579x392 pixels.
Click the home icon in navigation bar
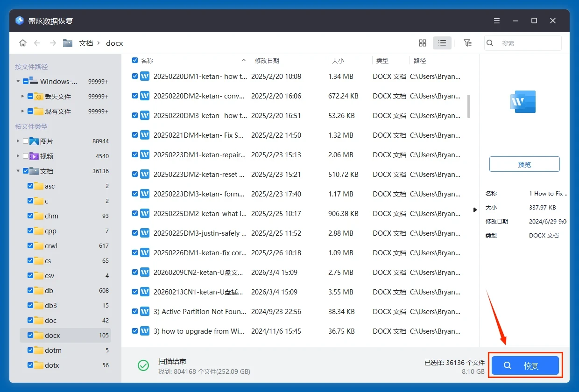(23, 43)
